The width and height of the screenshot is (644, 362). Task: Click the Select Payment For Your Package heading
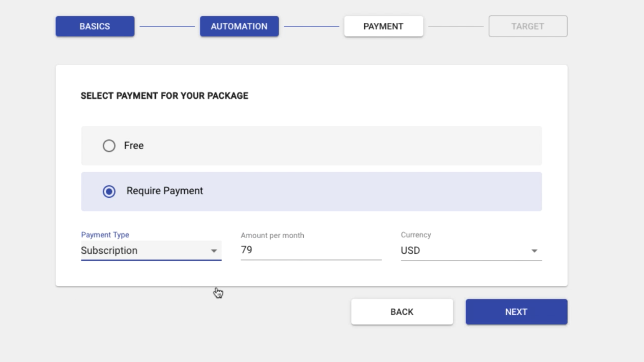tap(164, 96)
